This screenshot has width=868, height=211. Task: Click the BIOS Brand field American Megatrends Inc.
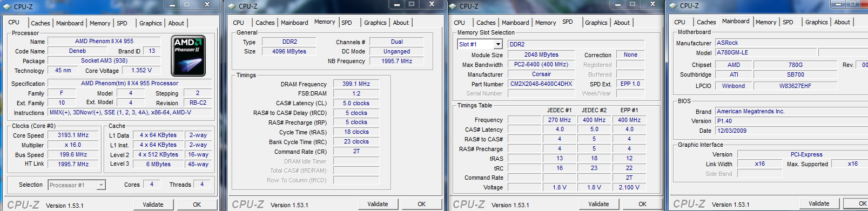click(791, 111)
